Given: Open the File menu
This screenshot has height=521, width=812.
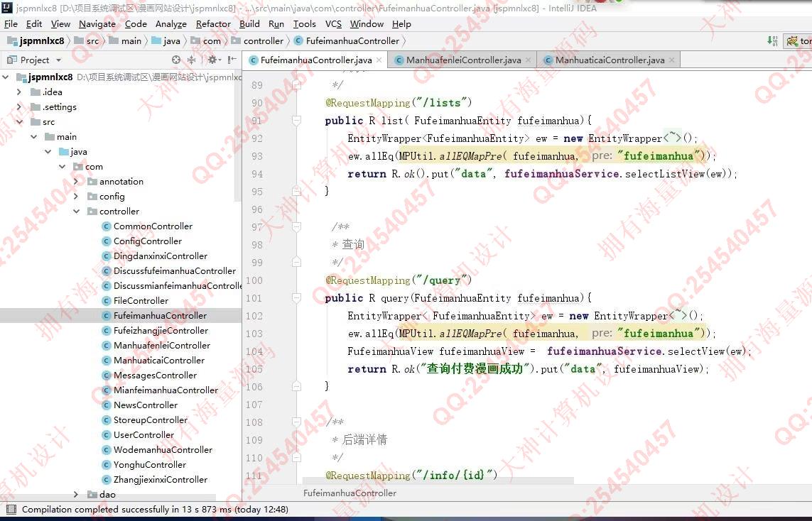Looking at the screenshot, I should 11,24.
